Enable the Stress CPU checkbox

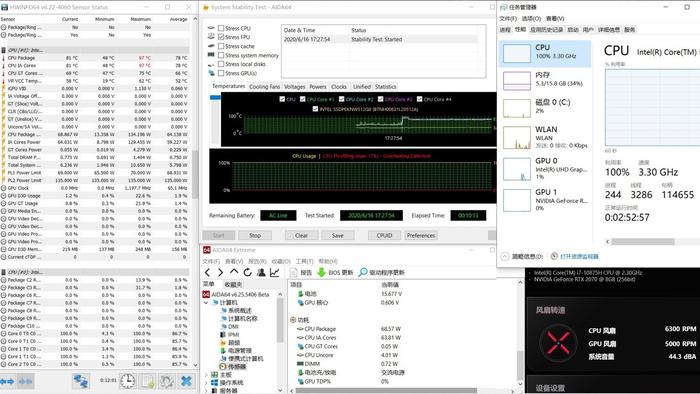[x=221, y=28]
